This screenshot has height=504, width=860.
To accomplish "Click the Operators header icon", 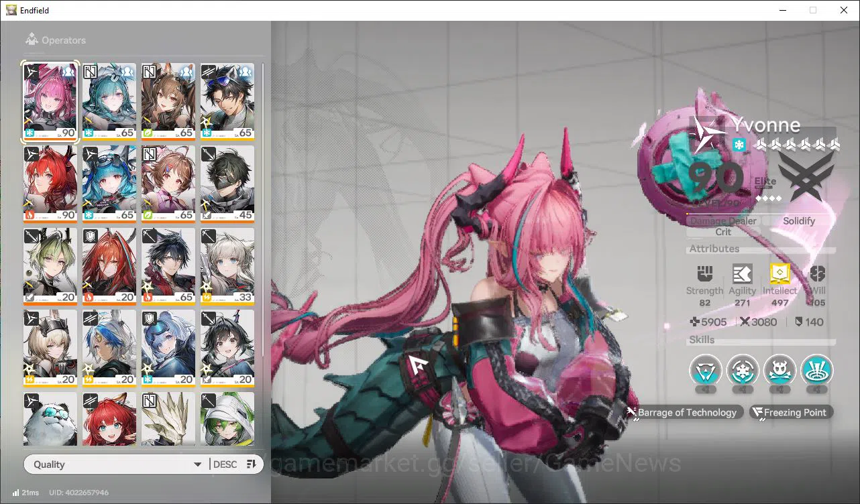I will [32, 40].
